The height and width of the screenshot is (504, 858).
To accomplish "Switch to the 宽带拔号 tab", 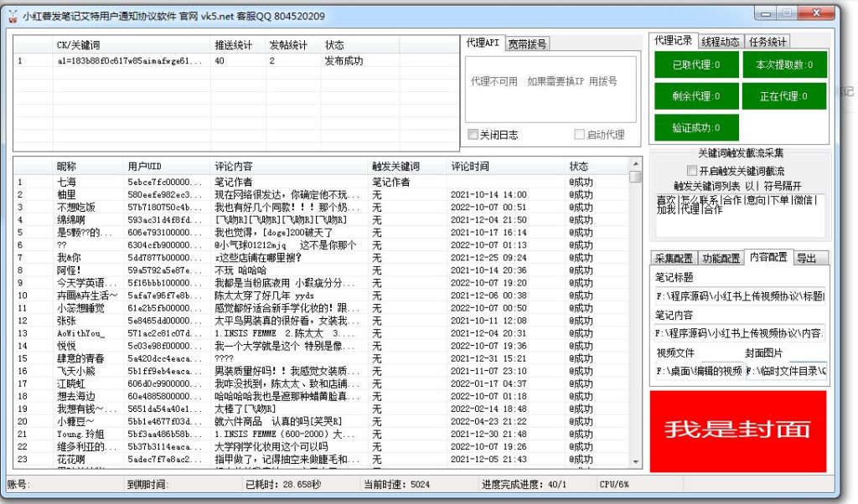I will pyautogui.click(x=527, y=44).
